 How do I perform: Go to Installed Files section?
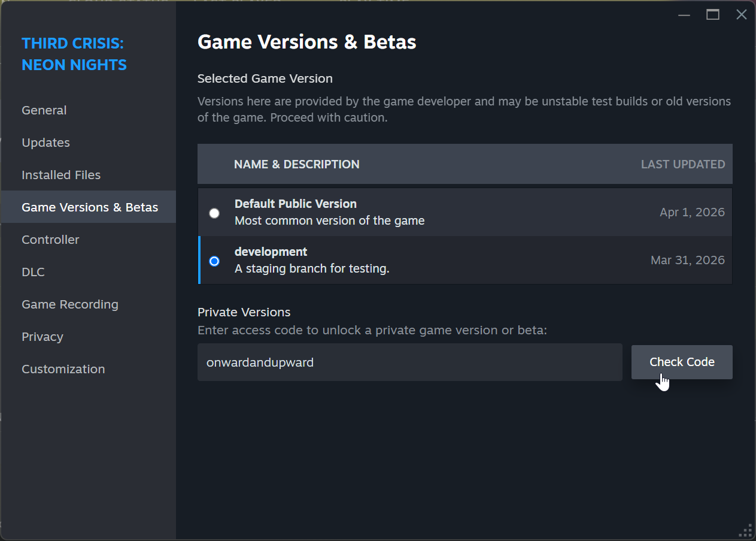(x=61, y=175)
